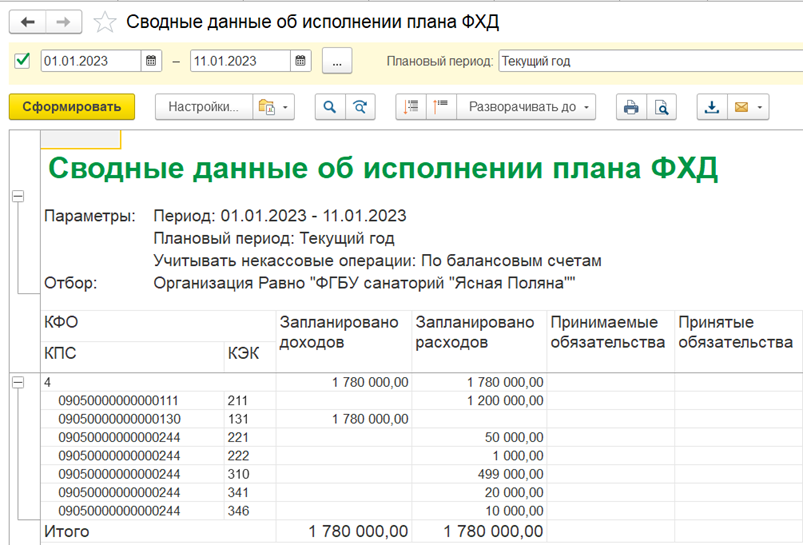
Task: Select KEK cell 131
Action: pos(250,419)
